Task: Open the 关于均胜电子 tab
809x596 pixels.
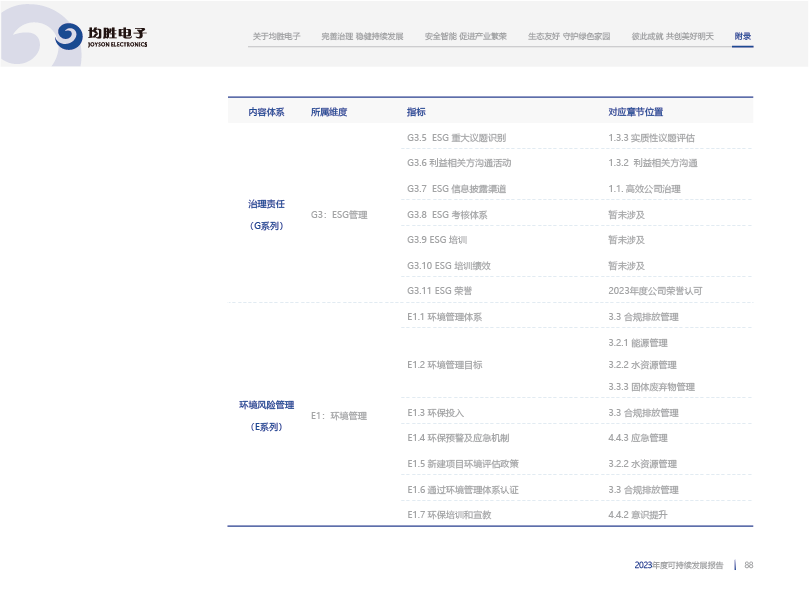Action: point(276,36)
